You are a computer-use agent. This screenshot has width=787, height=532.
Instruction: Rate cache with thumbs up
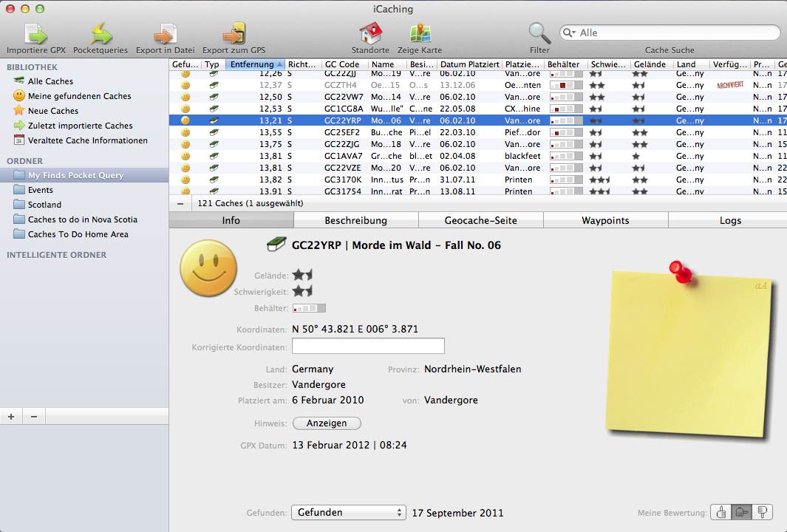pyautogui.click(x=720, y=513)
